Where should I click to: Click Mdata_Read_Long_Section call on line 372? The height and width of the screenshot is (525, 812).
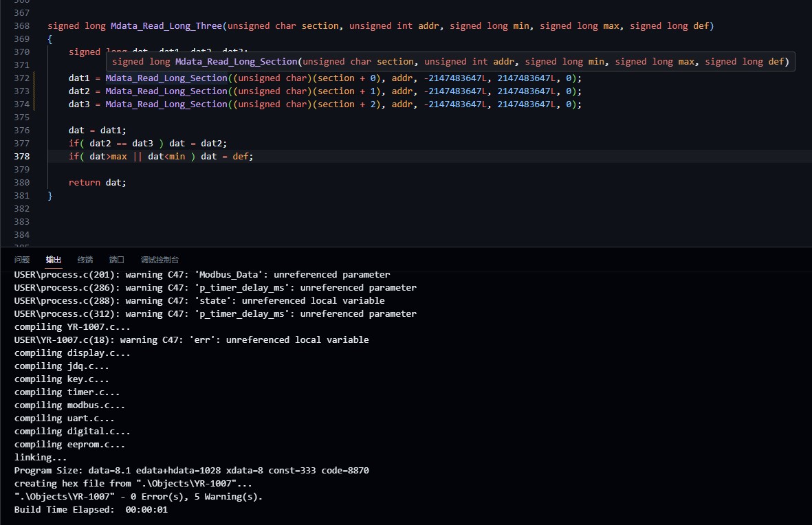pos(166,78)
